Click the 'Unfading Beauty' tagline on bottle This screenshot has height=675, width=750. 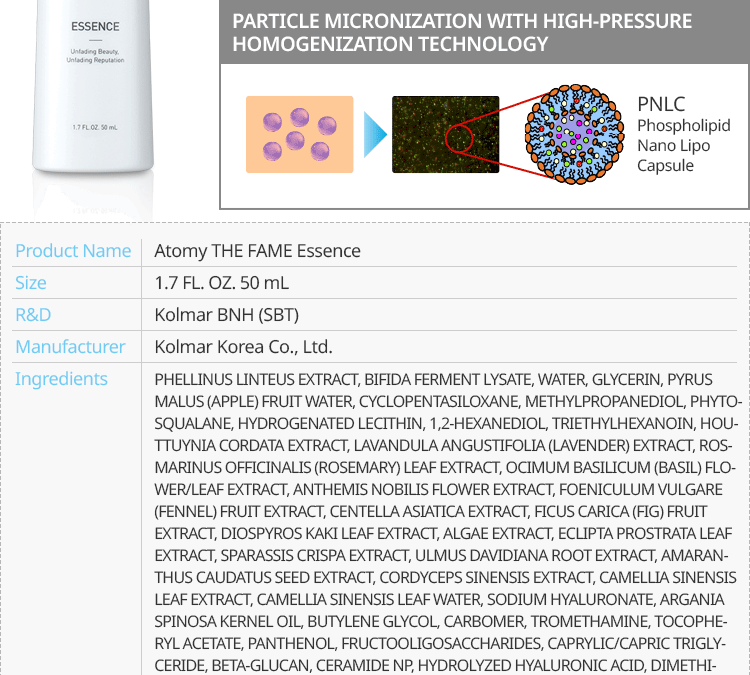tap(95, 55)
